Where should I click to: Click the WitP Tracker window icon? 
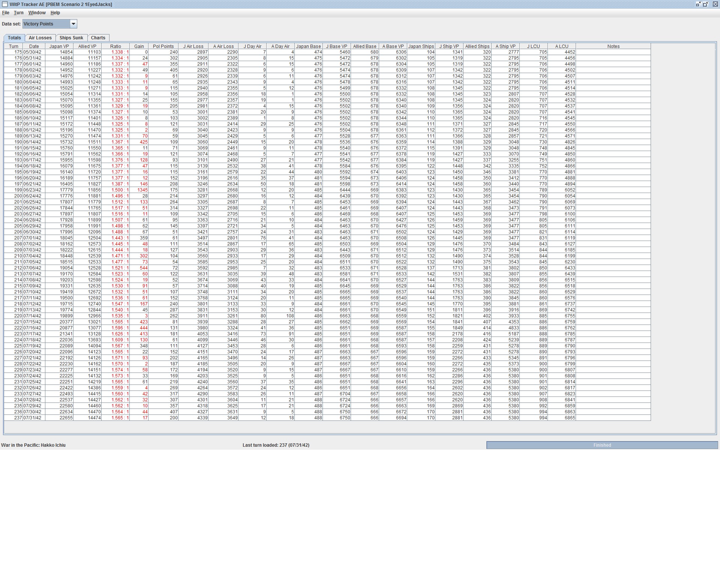[5, 4]
